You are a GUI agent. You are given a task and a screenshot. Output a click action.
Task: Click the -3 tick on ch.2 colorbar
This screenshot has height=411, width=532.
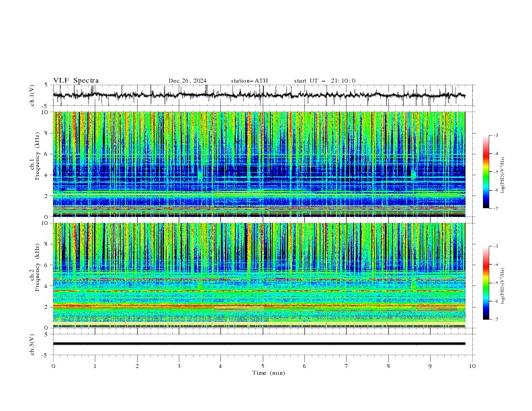pos(495,246)
